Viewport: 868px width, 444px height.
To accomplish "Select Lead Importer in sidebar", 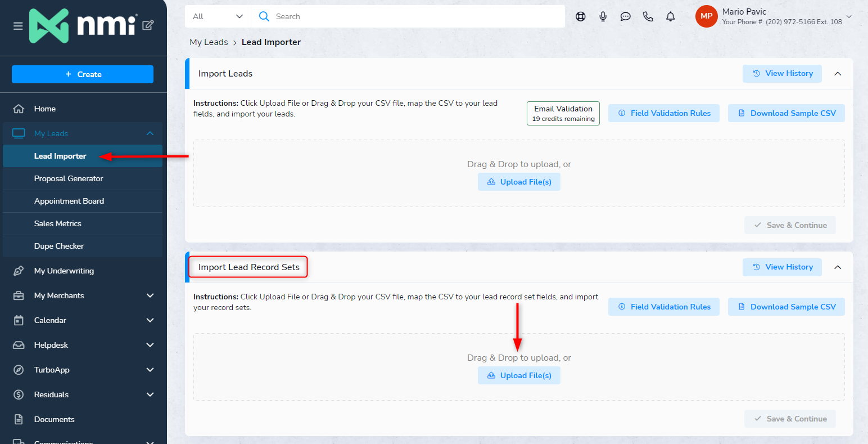I will click(83, 156).
